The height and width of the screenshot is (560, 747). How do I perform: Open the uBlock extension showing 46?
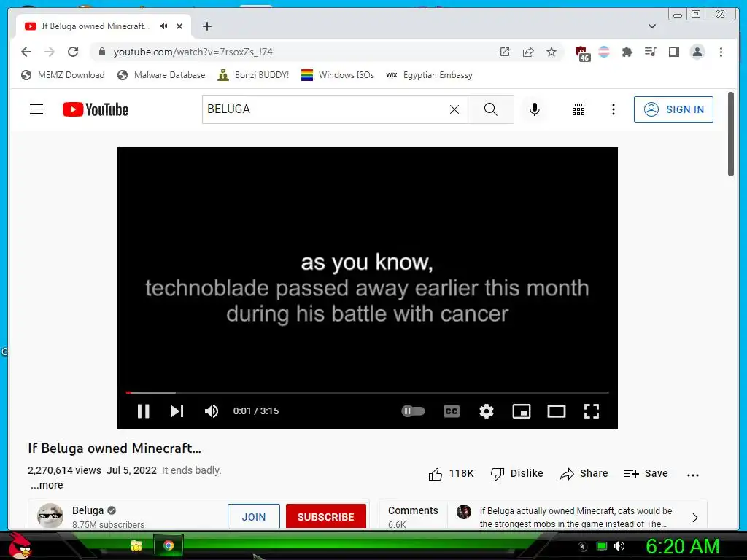[582, 53]
